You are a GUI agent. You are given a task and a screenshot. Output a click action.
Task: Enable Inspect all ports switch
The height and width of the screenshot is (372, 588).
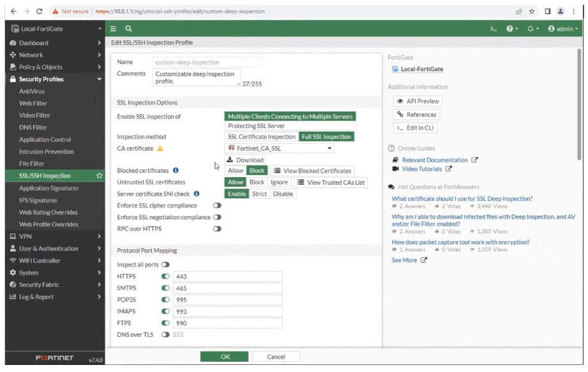point(166,265)
